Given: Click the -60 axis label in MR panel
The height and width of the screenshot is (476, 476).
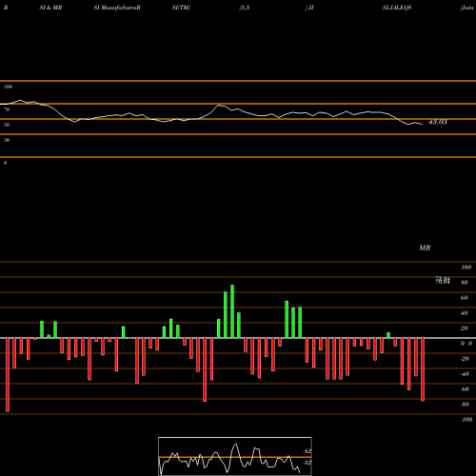Looking at the screenshot, I should coord(465,389).
